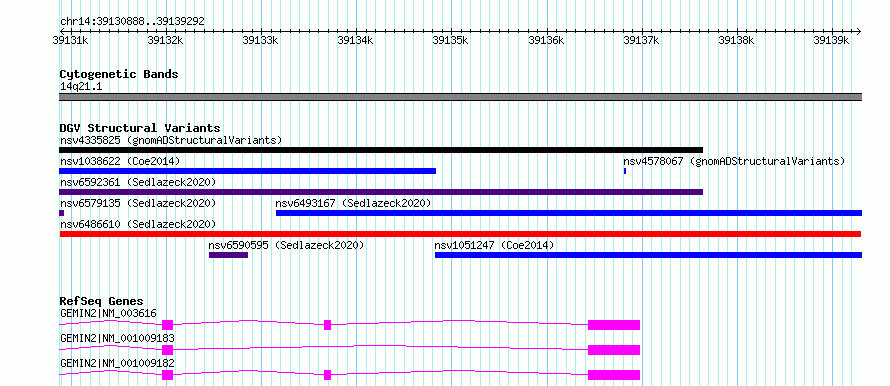Click the gray 14q21.1 cytogenetic band bar
This screenshot has width=890, height=386.
click(460, 97)
